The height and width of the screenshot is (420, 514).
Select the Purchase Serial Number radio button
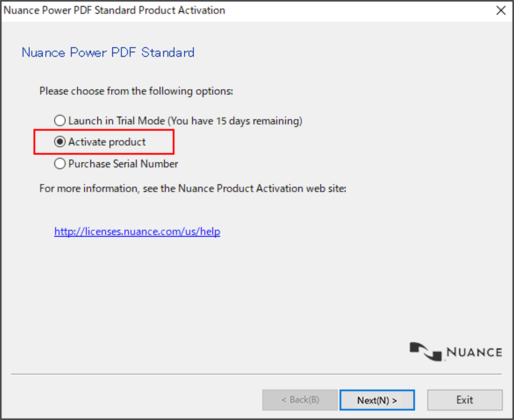pos(60,164)
